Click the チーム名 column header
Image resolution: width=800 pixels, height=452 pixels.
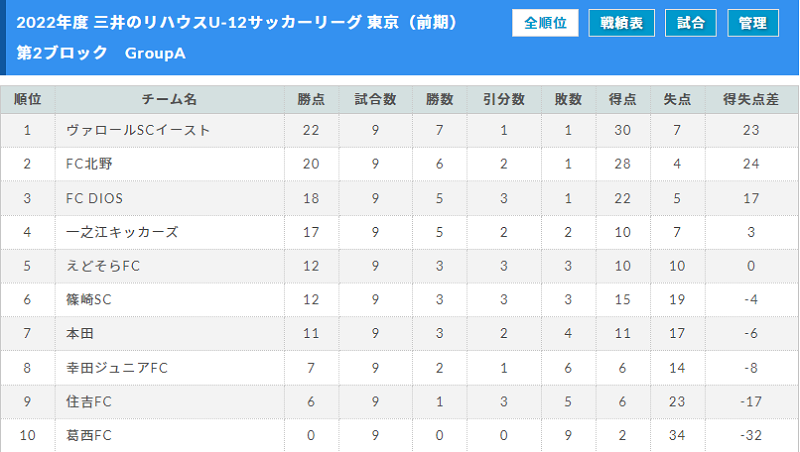click(169, 99)
